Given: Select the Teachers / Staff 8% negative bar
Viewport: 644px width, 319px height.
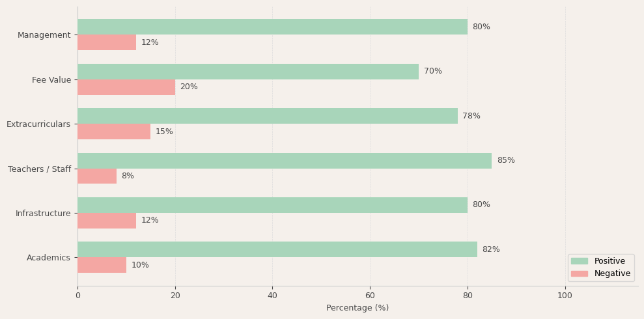Looking at the screenshot, I should click(97, 176).
